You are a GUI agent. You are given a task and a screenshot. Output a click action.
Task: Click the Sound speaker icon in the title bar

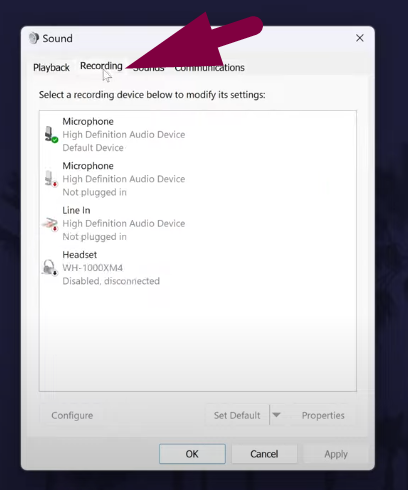point(34,38)
